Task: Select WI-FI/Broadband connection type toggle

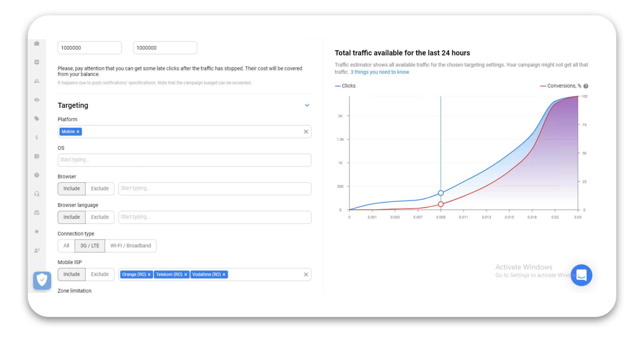Action: point(131,246)
